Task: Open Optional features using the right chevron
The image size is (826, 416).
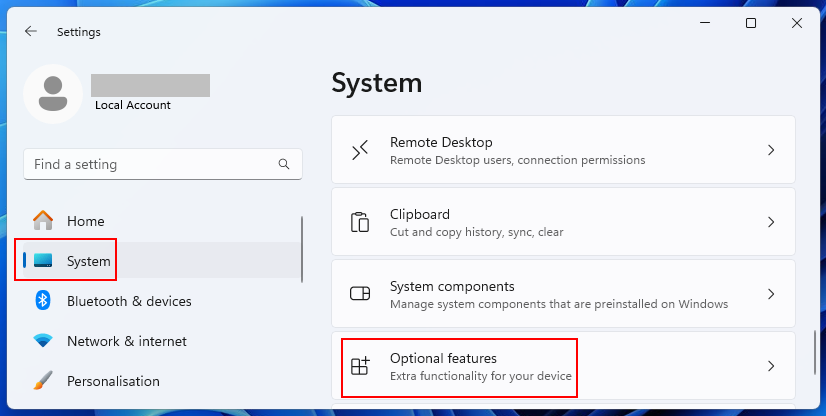Action: pos(771,366)
